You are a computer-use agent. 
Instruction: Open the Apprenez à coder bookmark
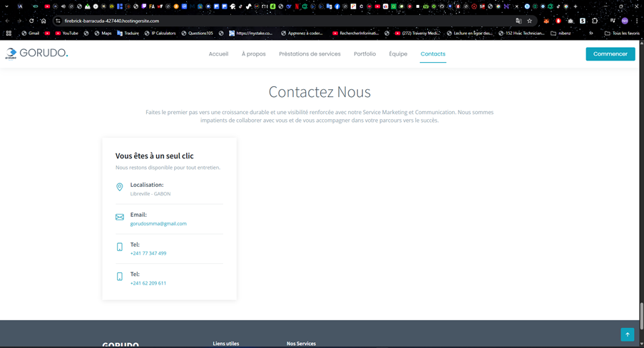point(302,34)
